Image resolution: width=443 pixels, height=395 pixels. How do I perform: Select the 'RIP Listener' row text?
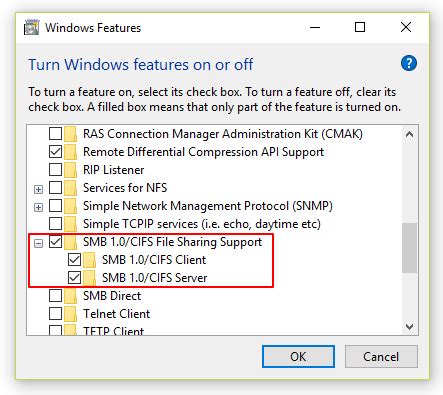click(114, 170)
